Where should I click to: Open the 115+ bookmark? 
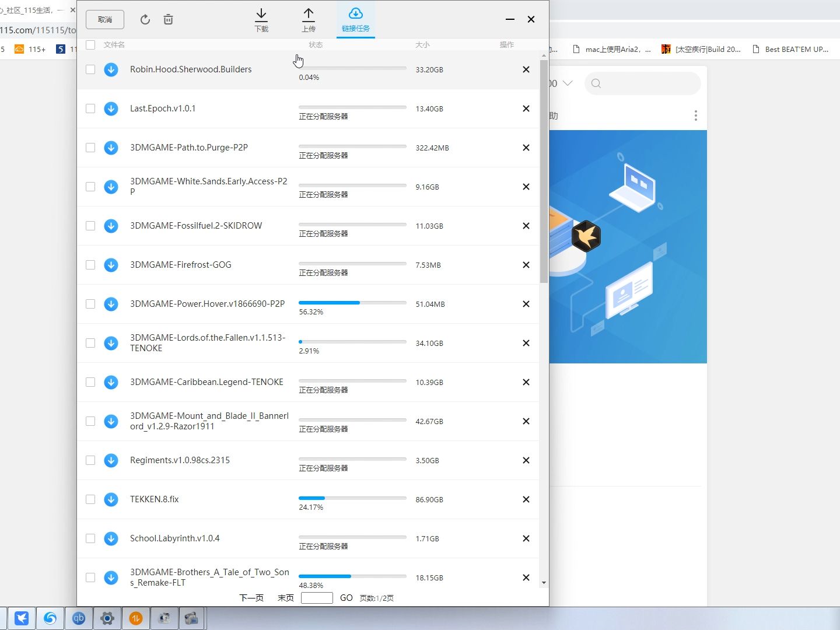[30, 50]
